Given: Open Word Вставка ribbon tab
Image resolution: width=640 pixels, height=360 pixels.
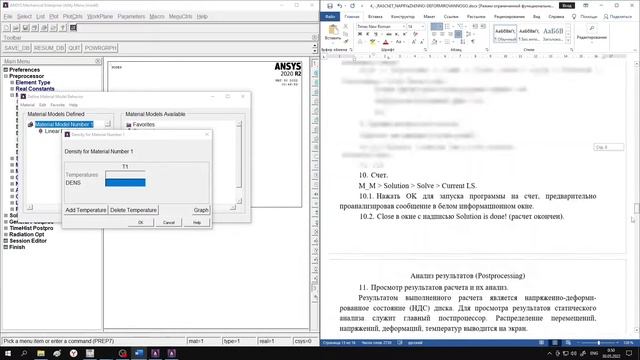Looking at the screenshot, I should [375, 16].
